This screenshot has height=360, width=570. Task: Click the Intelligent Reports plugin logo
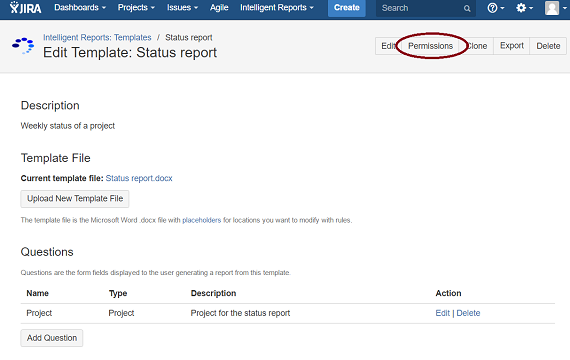[x=23, y=46]
